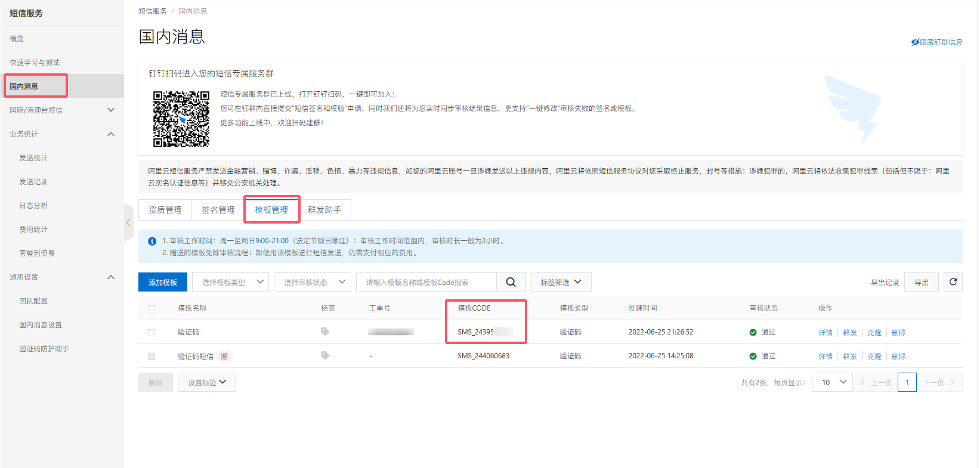Screen dimensions: 980x468
Task: Click the template name or code search field
Action: (x=426, y=282)
